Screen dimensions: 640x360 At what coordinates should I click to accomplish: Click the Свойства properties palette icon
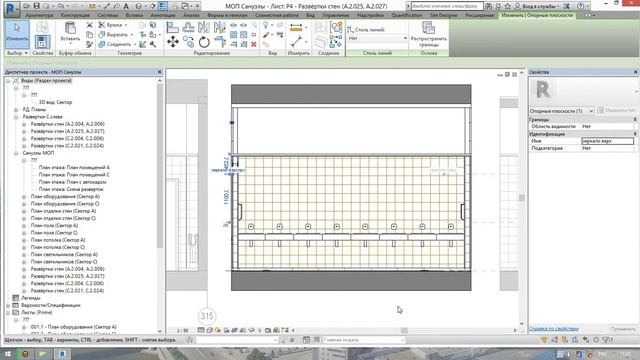click(x=42, y=42)
